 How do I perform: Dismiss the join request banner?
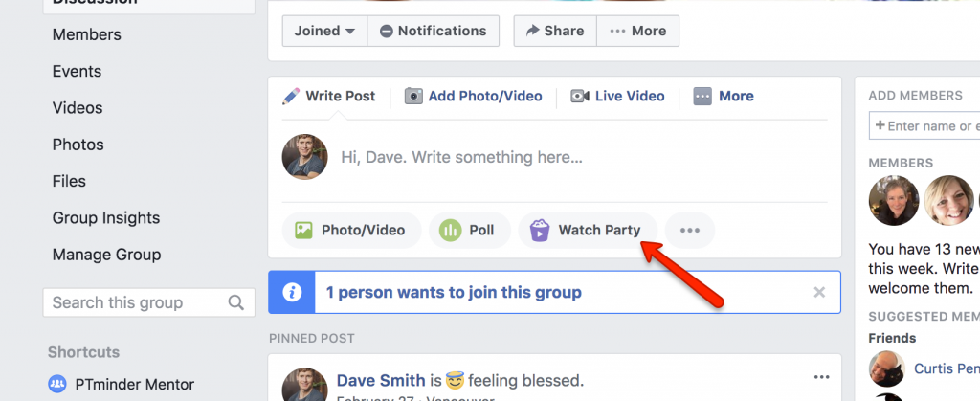point(819,292)
